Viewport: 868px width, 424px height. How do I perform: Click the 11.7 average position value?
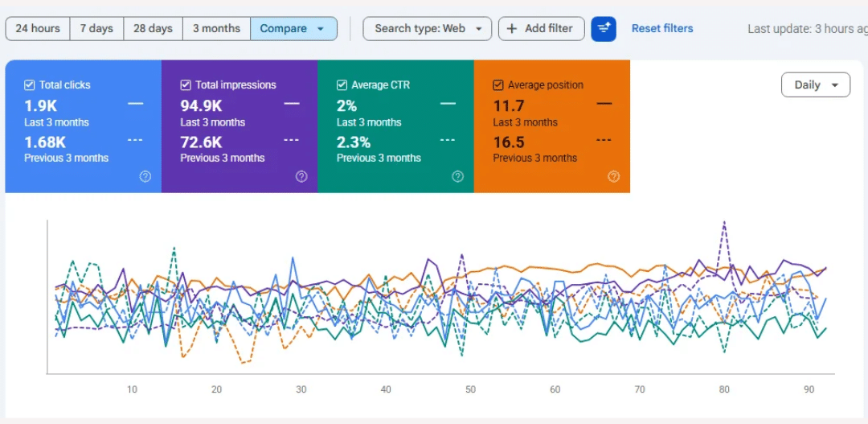click(x=508, y=105)
